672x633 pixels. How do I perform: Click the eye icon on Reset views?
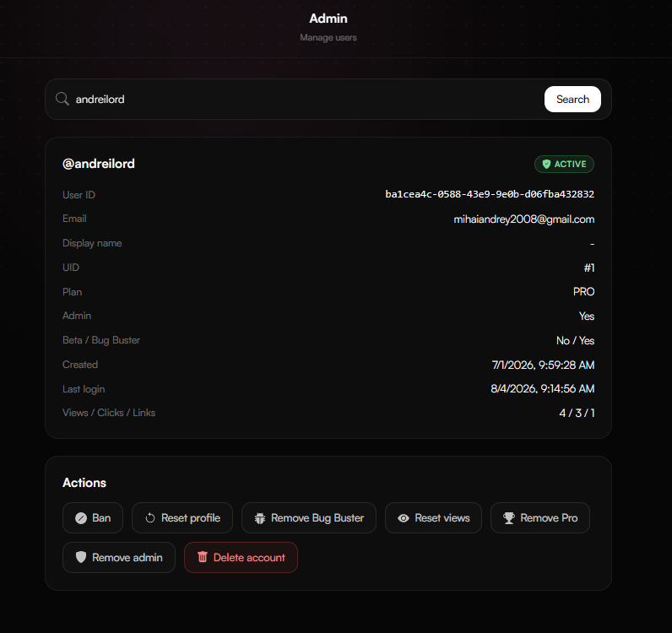tap(404, 518)
